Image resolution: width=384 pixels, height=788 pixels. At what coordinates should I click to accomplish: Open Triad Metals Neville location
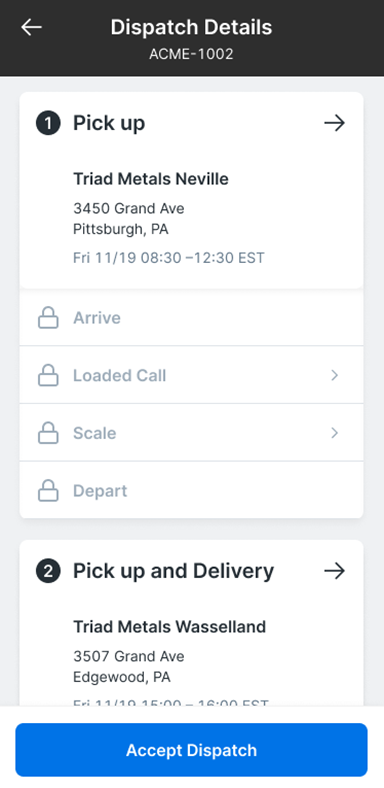click(151, 179)
